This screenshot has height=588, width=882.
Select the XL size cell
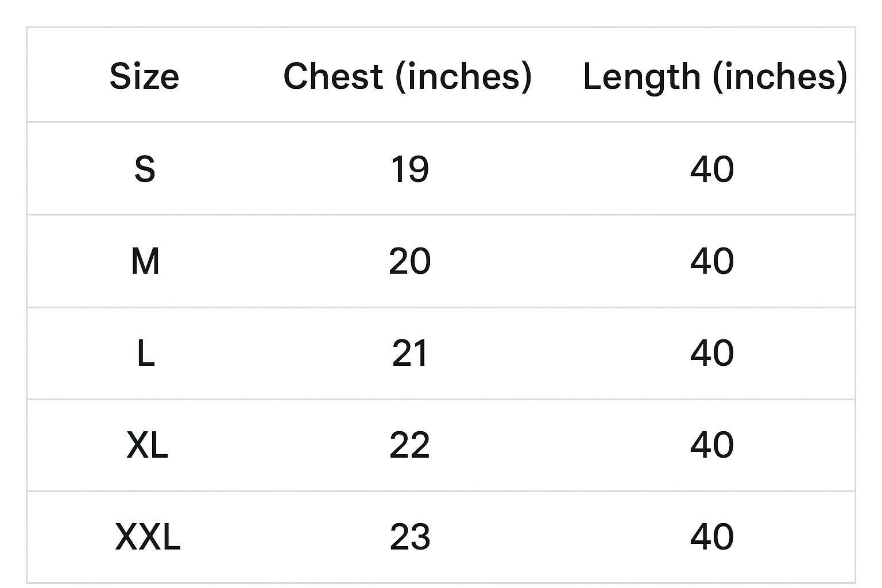pyautogui.click(x=147, y=445)
